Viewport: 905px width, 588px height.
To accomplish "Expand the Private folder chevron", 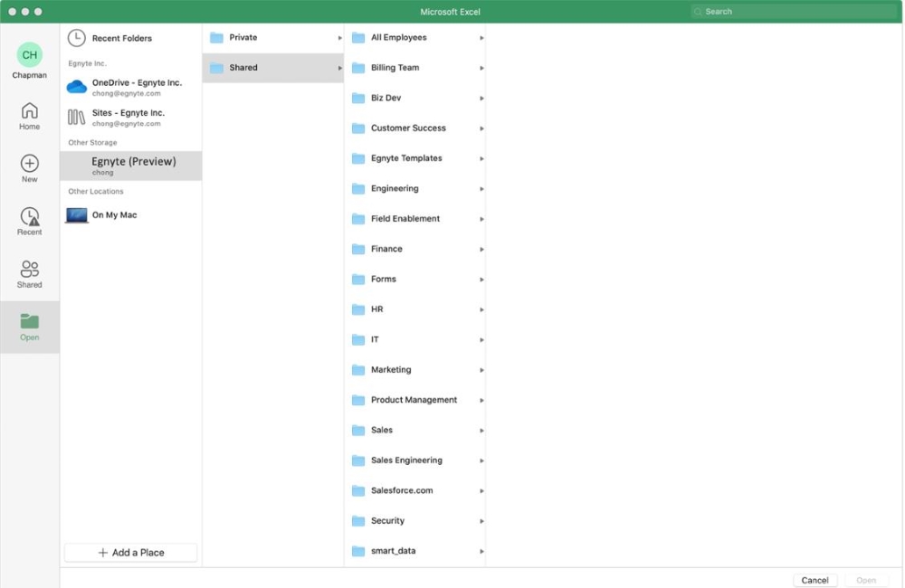I will coord(339,37).
